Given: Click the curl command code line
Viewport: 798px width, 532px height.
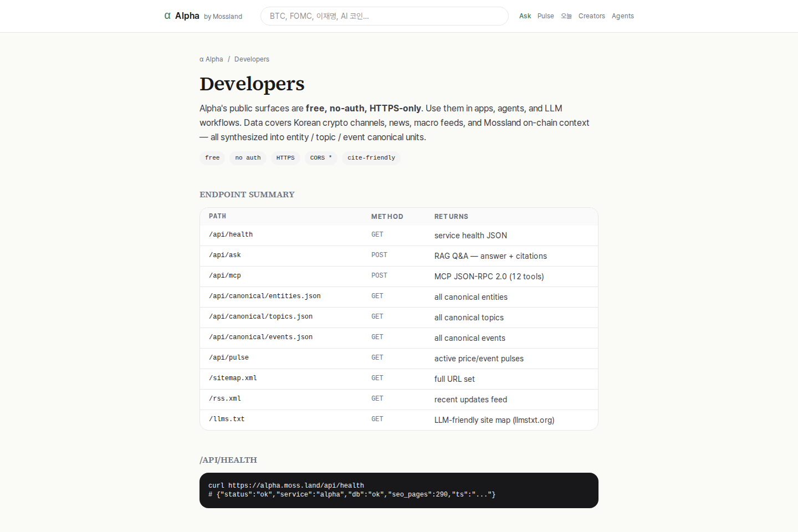Looking at the screenshot, I should tap(286, 485).
